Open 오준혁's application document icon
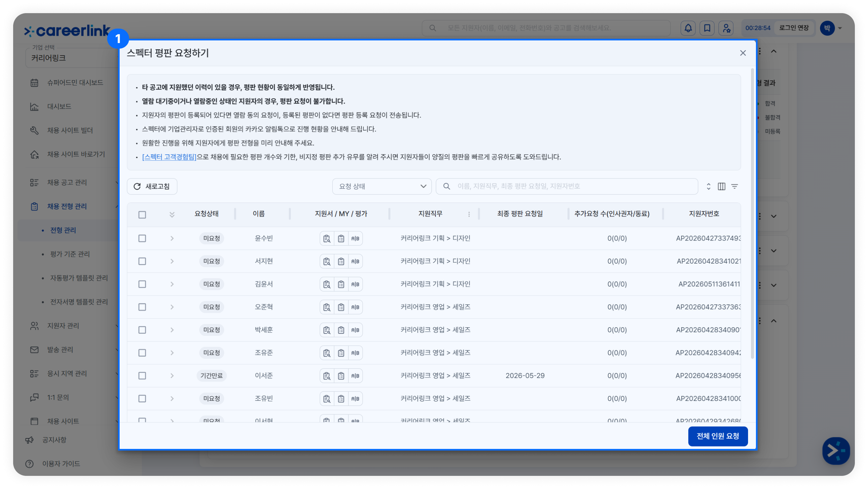The width and height of the screenshot is (868, 489). click(326, 307)
